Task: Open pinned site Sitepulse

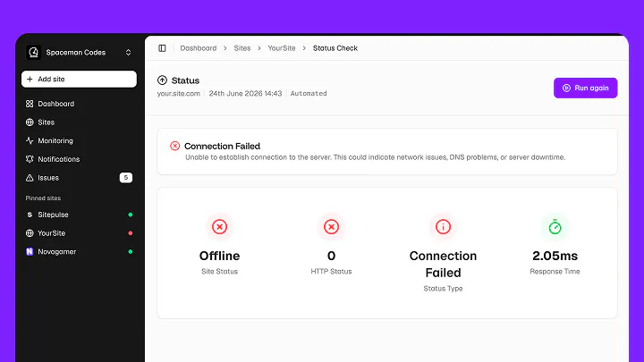Action: [79, 215]
